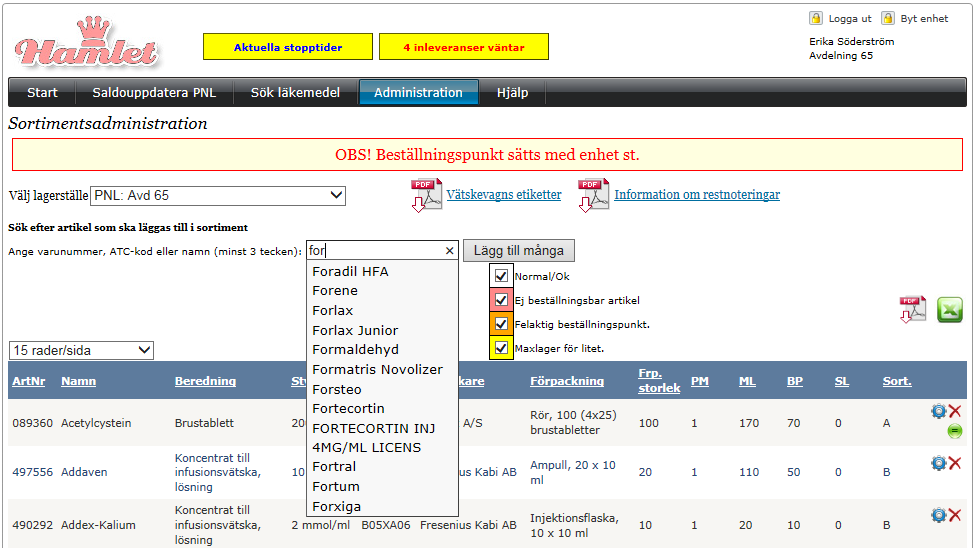Image resolution: width=977 pixels, height=548 pixels.
Task: Clear the search field with the X
Action: tap(449, 251)
